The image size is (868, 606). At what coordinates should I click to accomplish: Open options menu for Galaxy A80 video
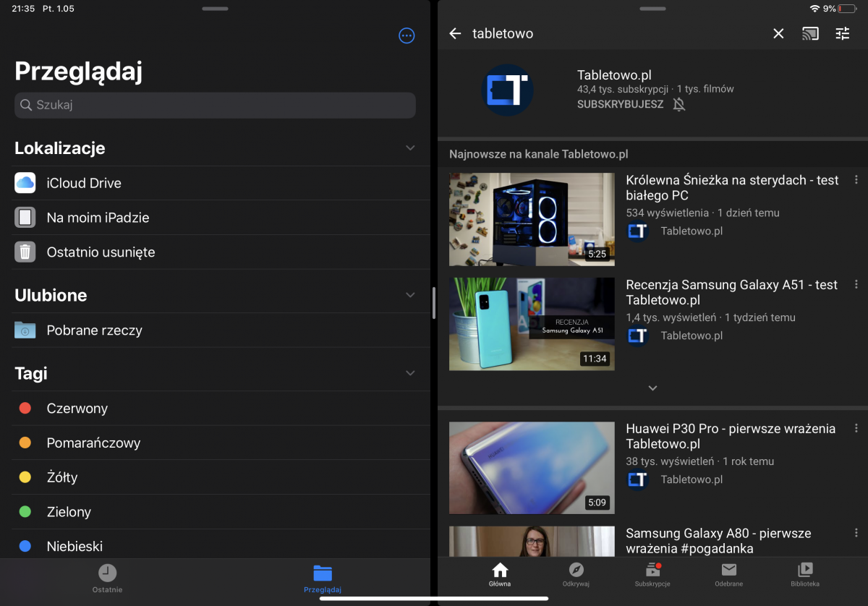(x=856, y=534)
